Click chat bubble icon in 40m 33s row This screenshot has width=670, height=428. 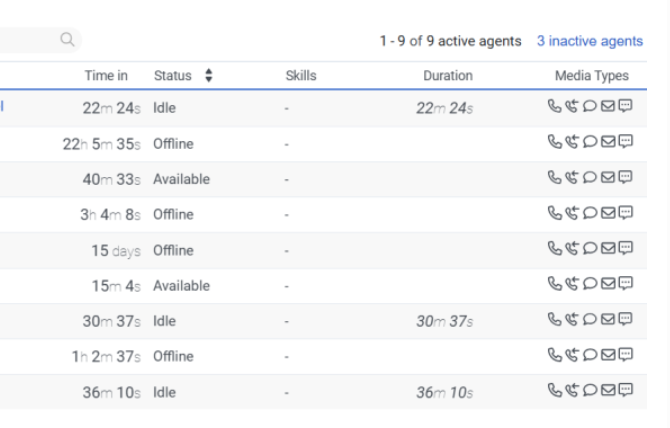click(590, 179)
